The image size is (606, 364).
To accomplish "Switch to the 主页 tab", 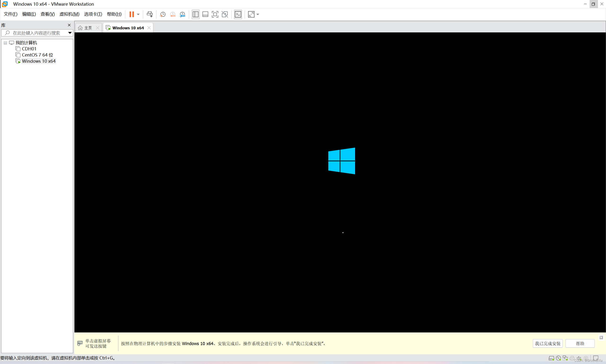I will pyautogui.click(x=88, y=28).
